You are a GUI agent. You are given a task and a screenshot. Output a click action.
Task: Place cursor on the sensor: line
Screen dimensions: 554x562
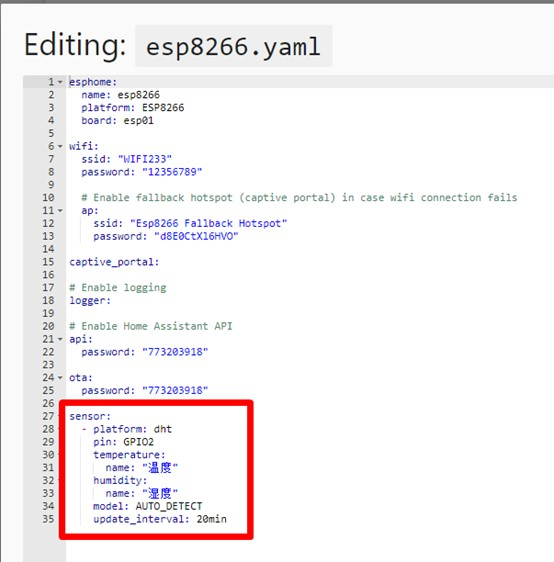coord(90,416)
